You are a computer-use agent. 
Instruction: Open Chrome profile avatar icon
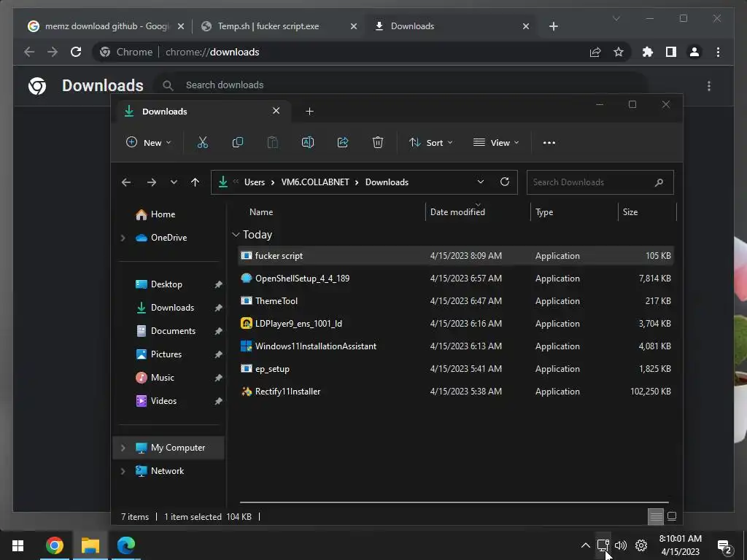pos(694,52)
